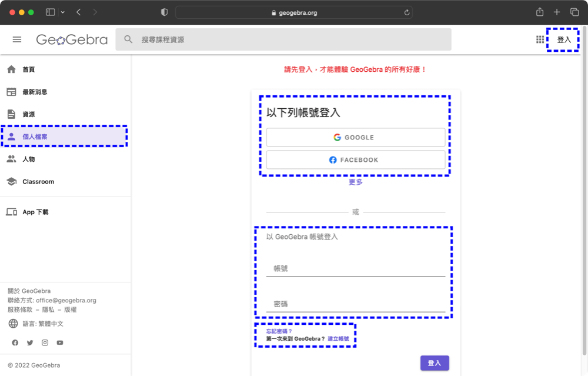Click the search magnifier icon

point(128,39)
